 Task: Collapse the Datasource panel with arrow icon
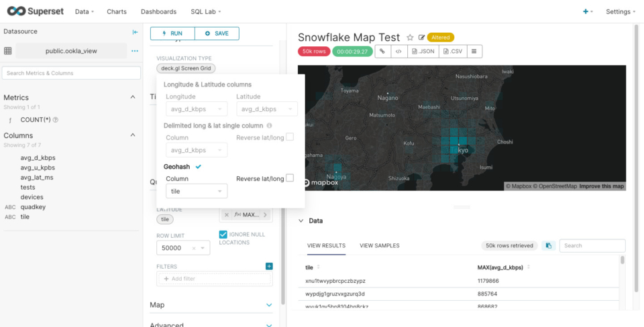135,32
